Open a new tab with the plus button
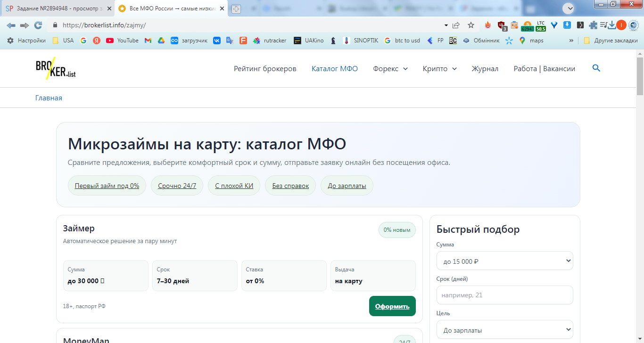The height and width of the screenshot is (343, 644). tap(236, 8)
